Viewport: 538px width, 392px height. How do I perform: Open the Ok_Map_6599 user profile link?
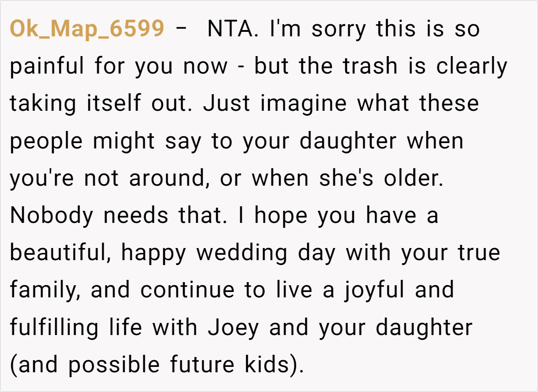click(x=87, y=29)
